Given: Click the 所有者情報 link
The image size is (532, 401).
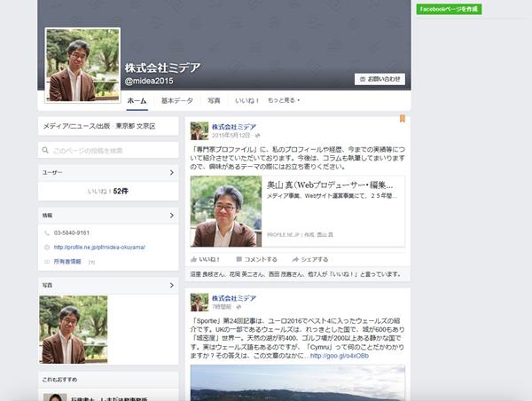Looking at the screenshot, I should click(x=67, y=262).
